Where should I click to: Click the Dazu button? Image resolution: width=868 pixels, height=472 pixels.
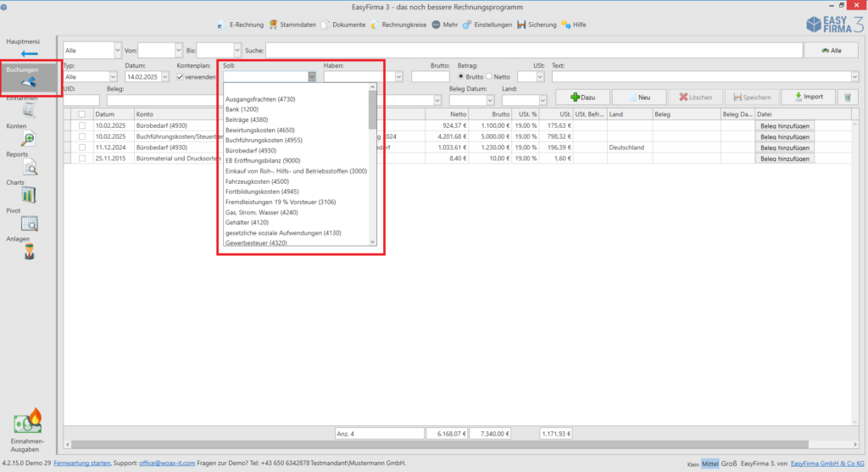point(583,97)
